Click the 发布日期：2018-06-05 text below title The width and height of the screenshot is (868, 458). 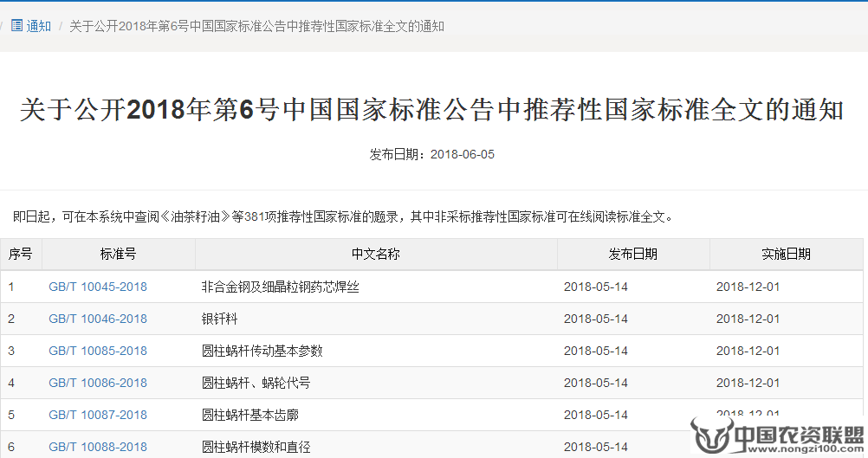431,154
